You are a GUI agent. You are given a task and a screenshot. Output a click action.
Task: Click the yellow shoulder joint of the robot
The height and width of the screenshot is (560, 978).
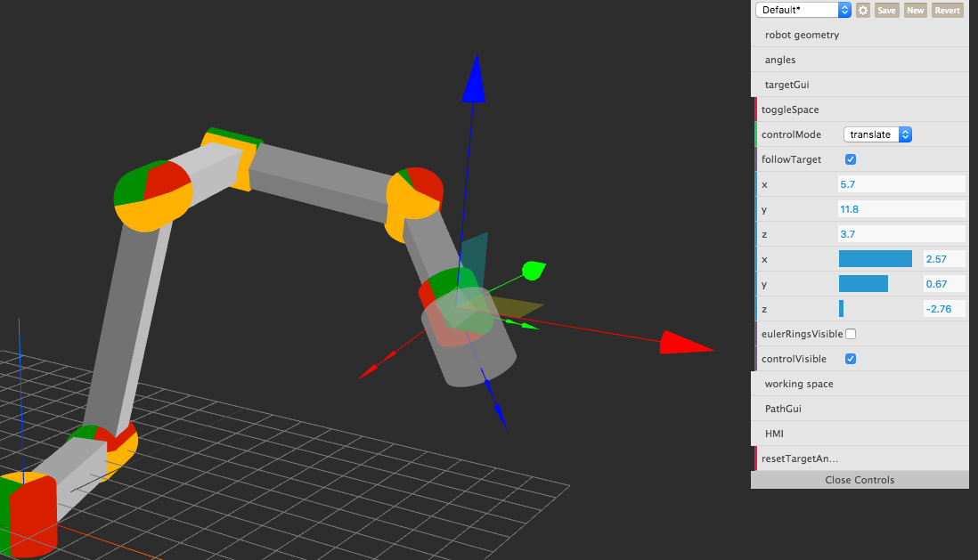pos(153,196)
